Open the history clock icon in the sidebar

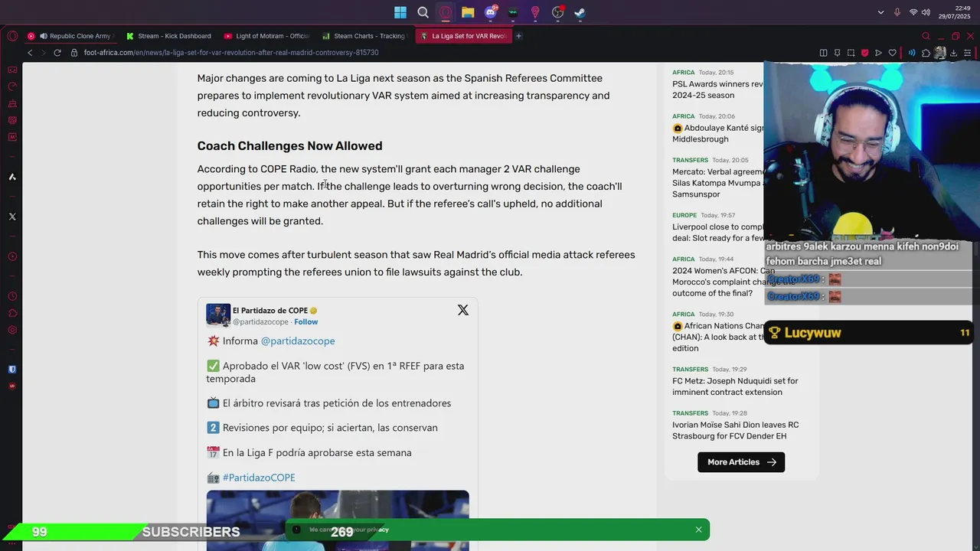12,296
